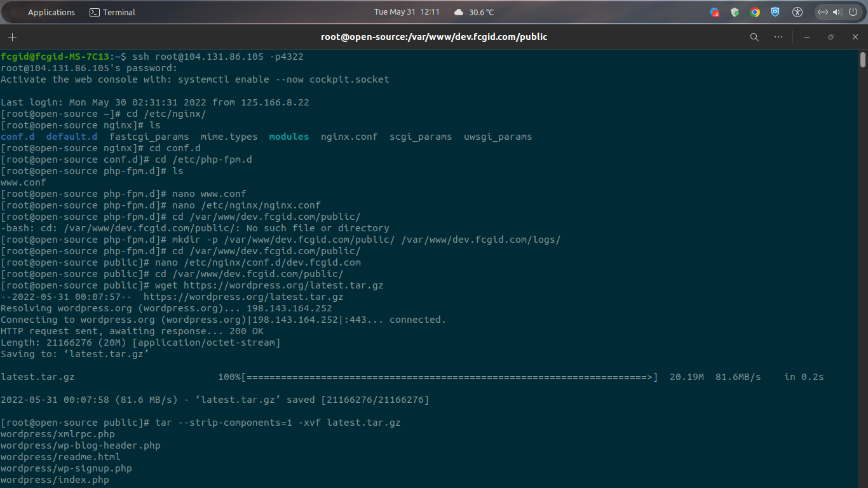Screen dimensions: 868x488
Task: Click the network connection arrows icon
Action: pyautogui.click(x=822, y=12)
